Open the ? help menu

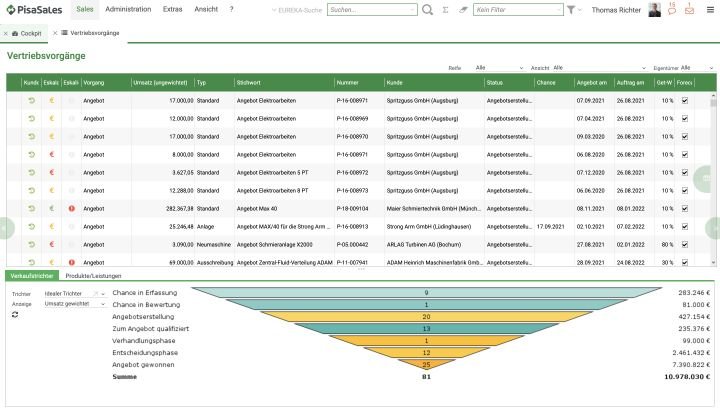tap(231, 9)
